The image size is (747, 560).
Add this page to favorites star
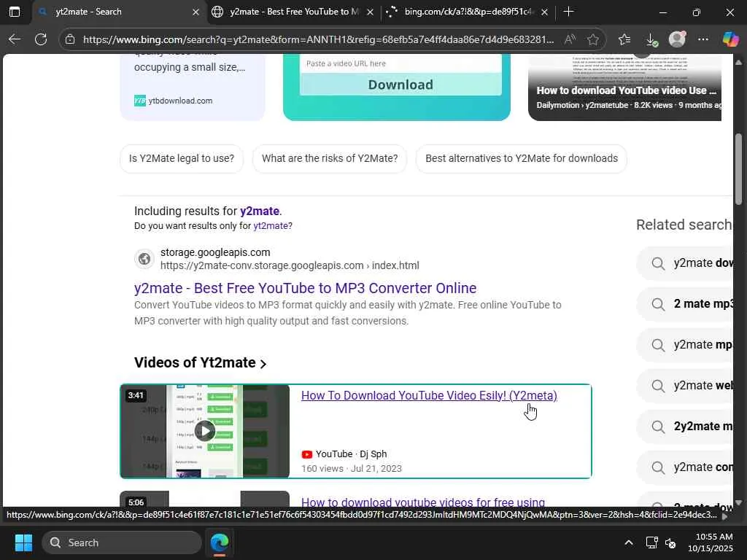pyautogui.click(x=592, y=39)
